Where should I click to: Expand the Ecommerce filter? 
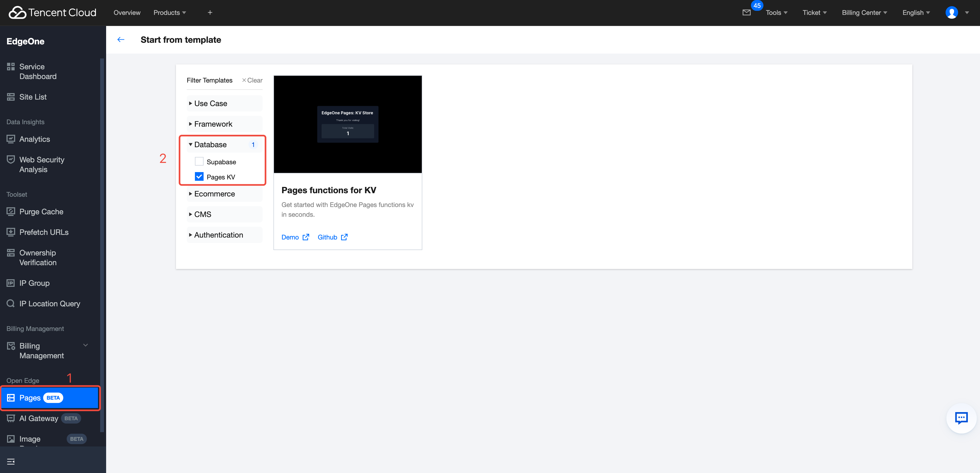pos(224,194)
